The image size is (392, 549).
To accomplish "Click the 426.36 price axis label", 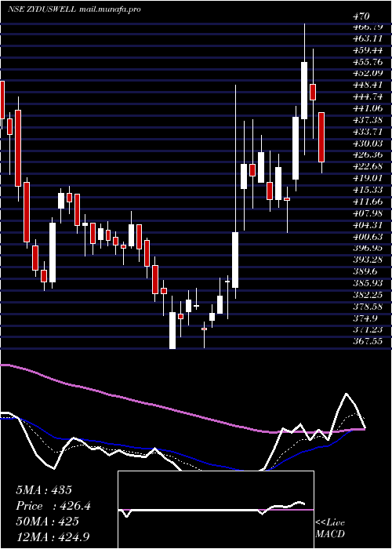I will pyautogui.click(x=368, y=155).
